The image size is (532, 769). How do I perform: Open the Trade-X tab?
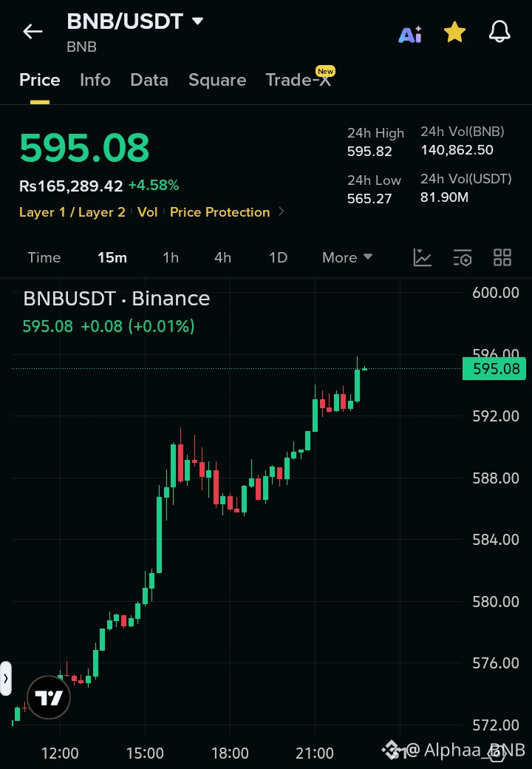click(x=299, y=80)
